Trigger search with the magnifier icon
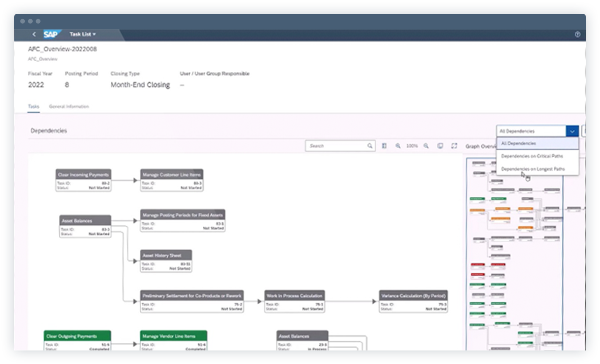This screenshot has width=600, height=364. tap(370, 146)
